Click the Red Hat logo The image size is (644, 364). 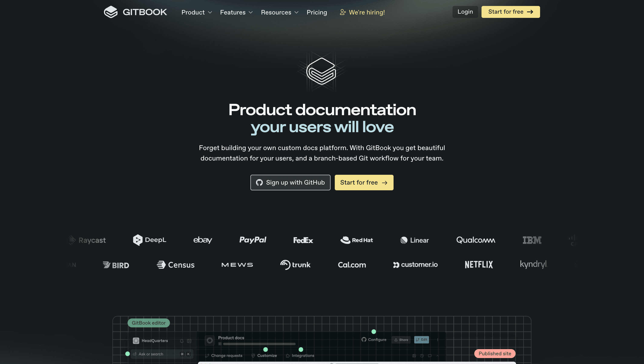tap(356, 240)
